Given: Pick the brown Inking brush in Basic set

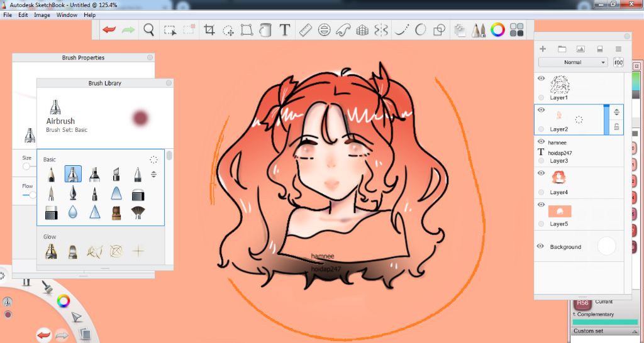Looking at the screenshot, I should tap(116, 212).
